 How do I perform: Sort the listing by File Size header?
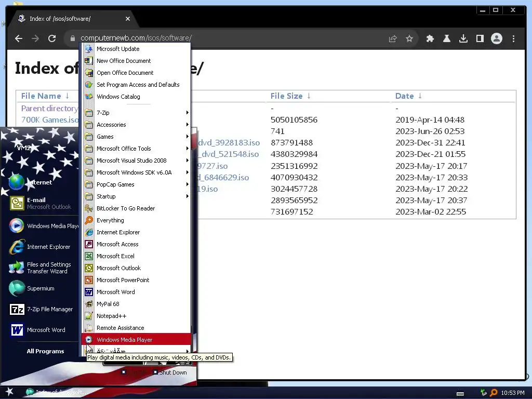tap(286, 96)
